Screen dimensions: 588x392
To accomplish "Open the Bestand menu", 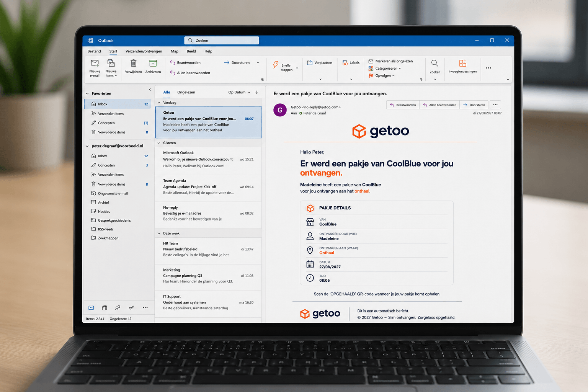I will click(x=94, y=51).
